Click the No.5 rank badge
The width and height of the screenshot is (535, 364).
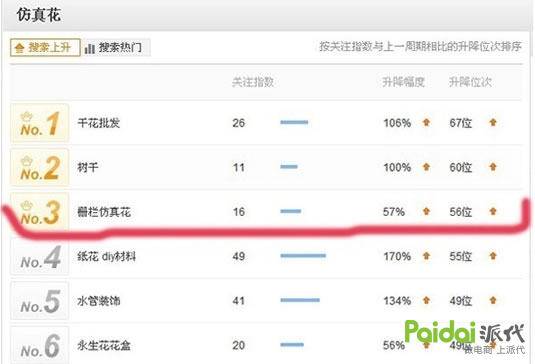[x=40, y=301]
